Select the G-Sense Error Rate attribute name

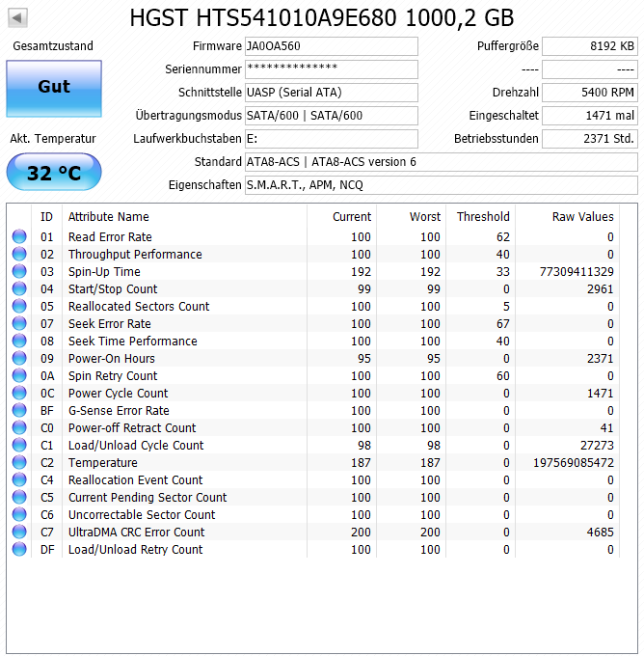(x=119, y=410)
